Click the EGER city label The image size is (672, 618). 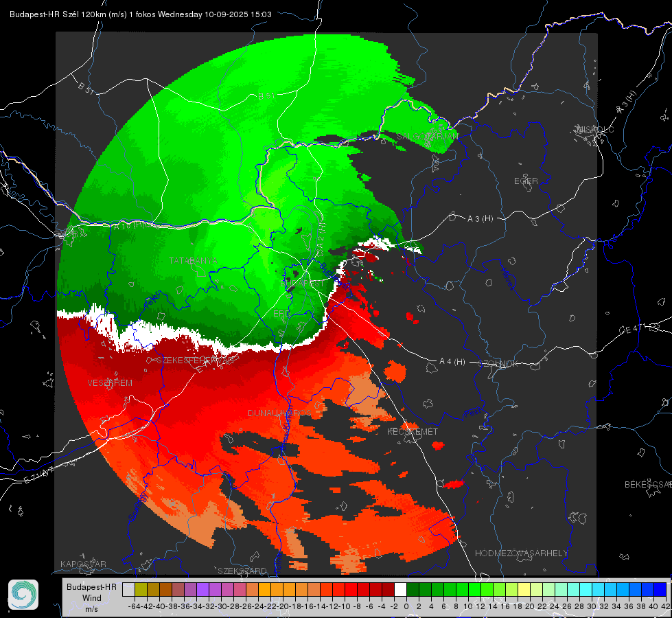(x=526, y=181)
